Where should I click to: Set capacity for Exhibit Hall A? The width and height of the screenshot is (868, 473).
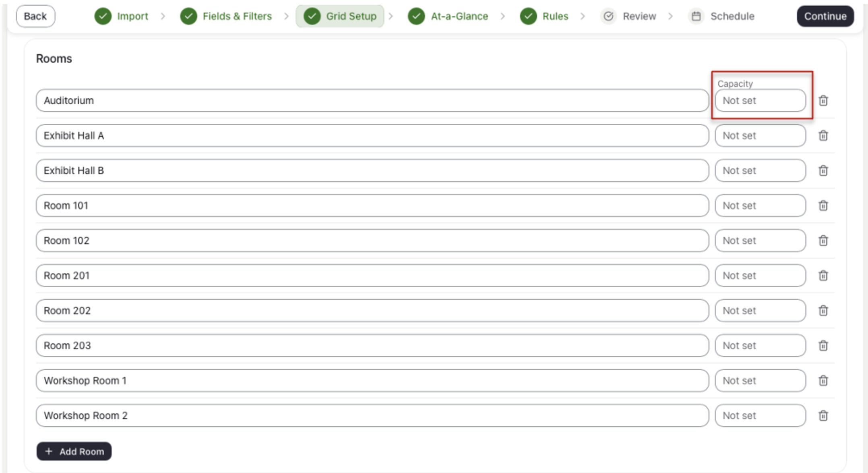[x=761, y=135]
